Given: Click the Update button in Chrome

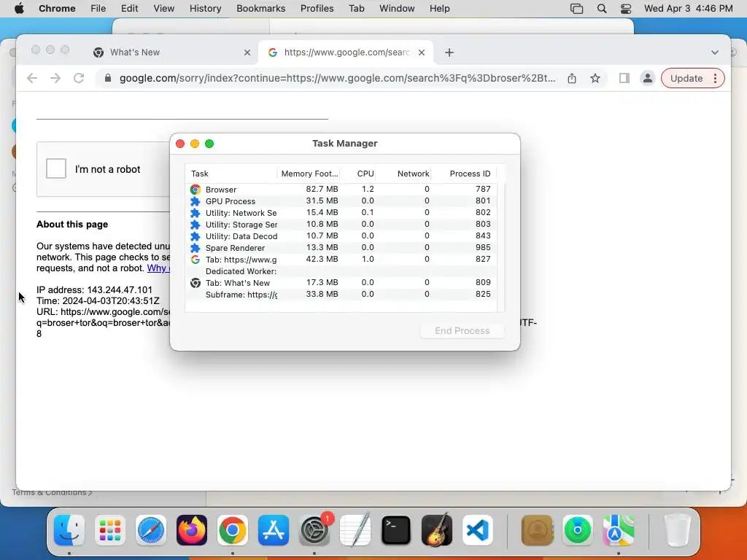Looking at the screenshot, I should (686, 78).
